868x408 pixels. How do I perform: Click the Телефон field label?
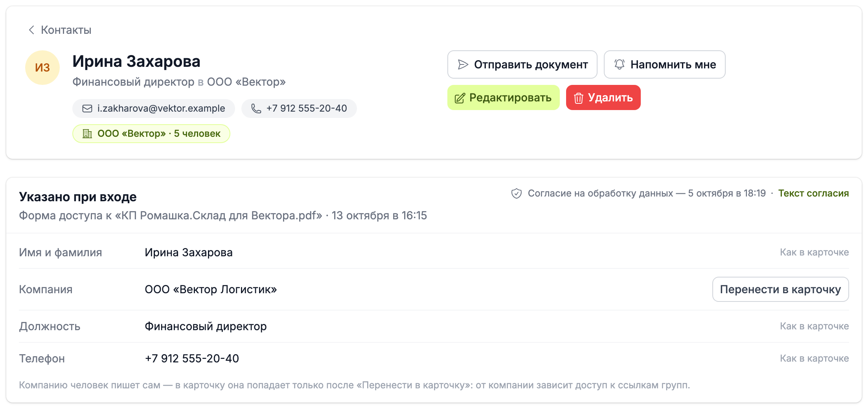coord(42,358)
